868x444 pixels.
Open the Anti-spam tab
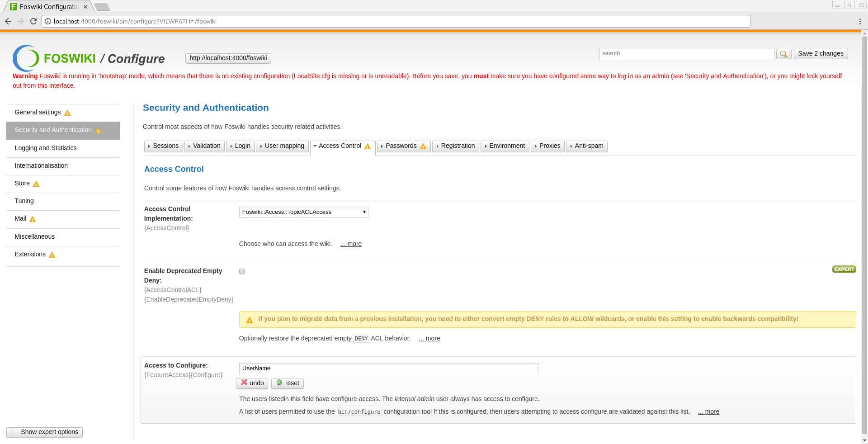pos(587,146)
